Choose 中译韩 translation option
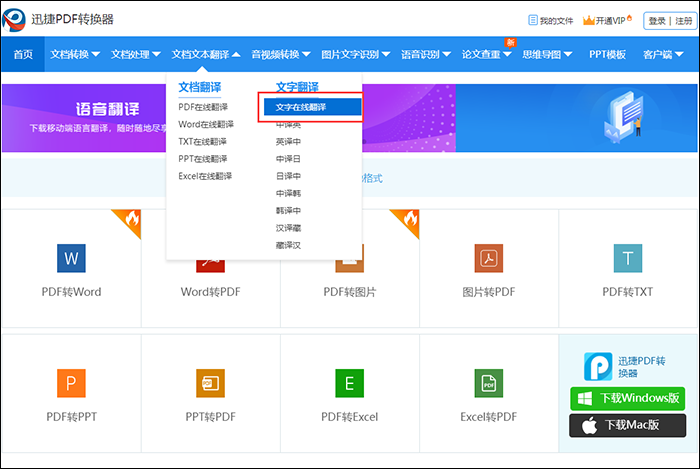Image resolution: width=700 pixels, height=469 pixels. 288,193
